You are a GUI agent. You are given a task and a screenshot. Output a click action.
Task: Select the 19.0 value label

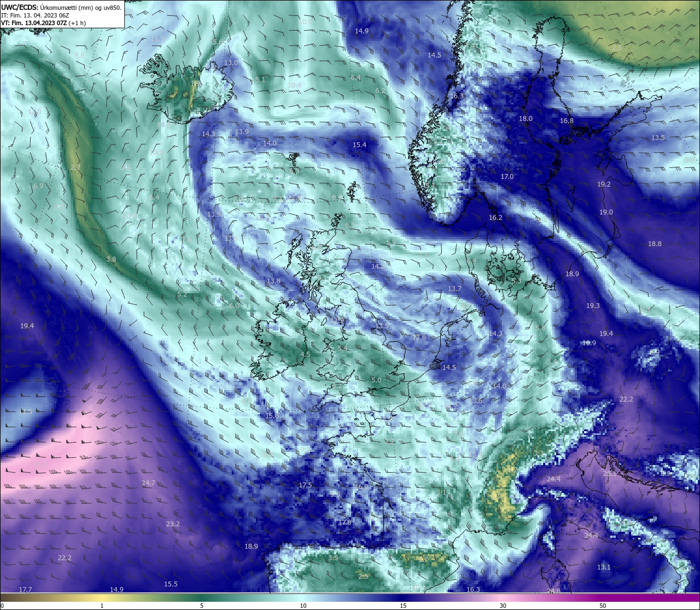click(606, 212)
